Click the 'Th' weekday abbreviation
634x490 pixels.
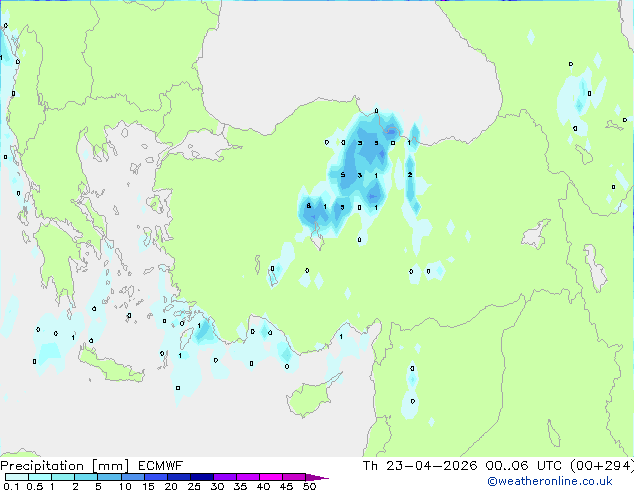click(x=370, y=466)
